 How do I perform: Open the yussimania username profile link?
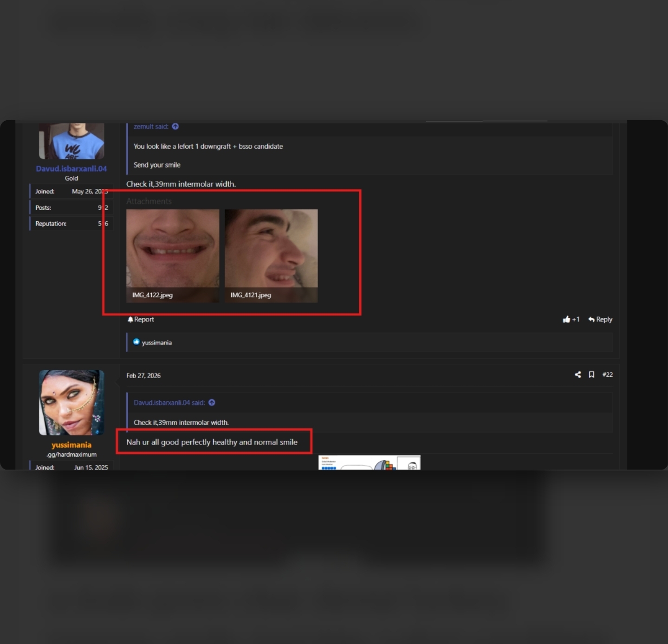pyautogui.click(x=71, y=444)
